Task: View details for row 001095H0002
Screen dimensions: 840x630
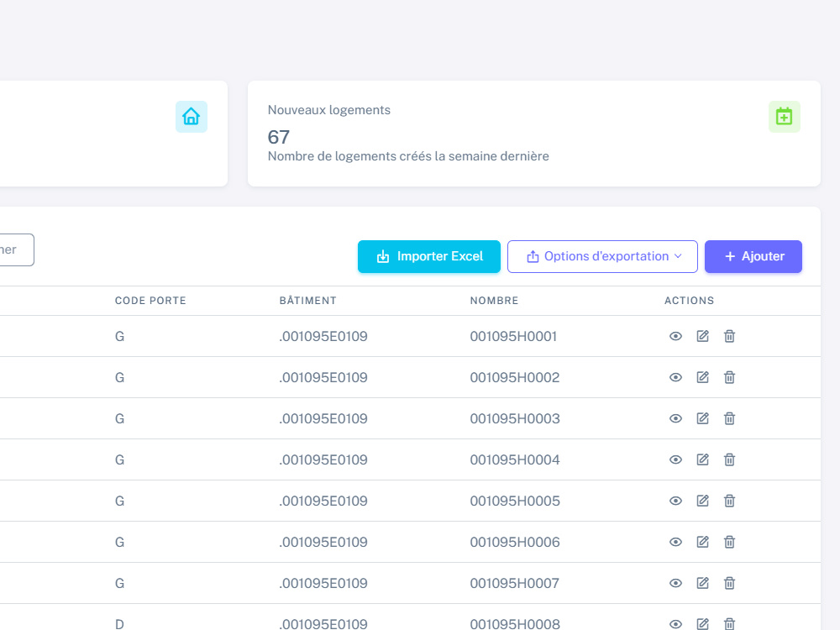Action: tap(675, 378)
